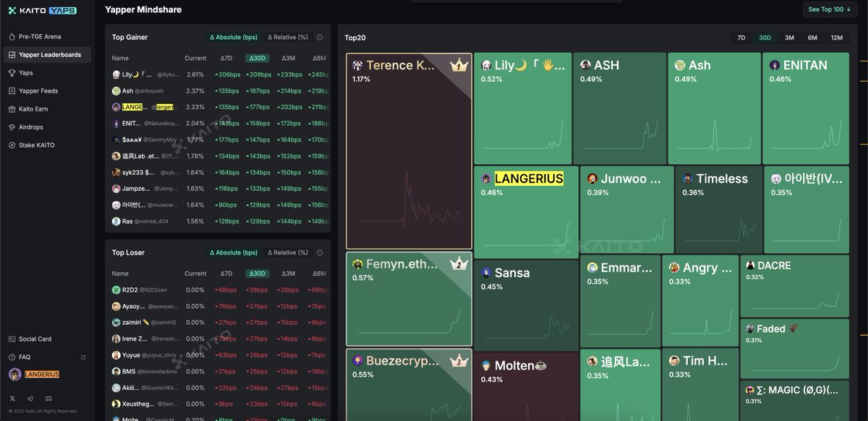The image size is (868, 421).
Task: Switch Top20 treemap to 3M
Action: [x=789, y=38]
